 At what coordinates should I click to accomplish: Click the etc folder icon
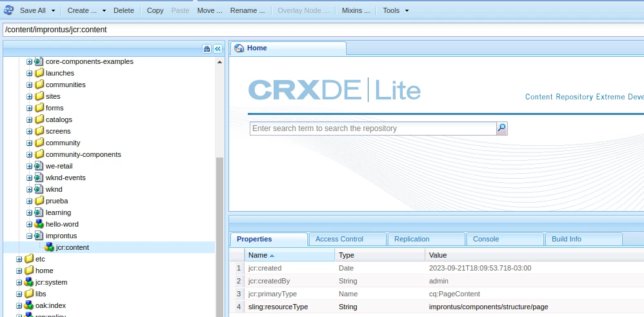29,259
